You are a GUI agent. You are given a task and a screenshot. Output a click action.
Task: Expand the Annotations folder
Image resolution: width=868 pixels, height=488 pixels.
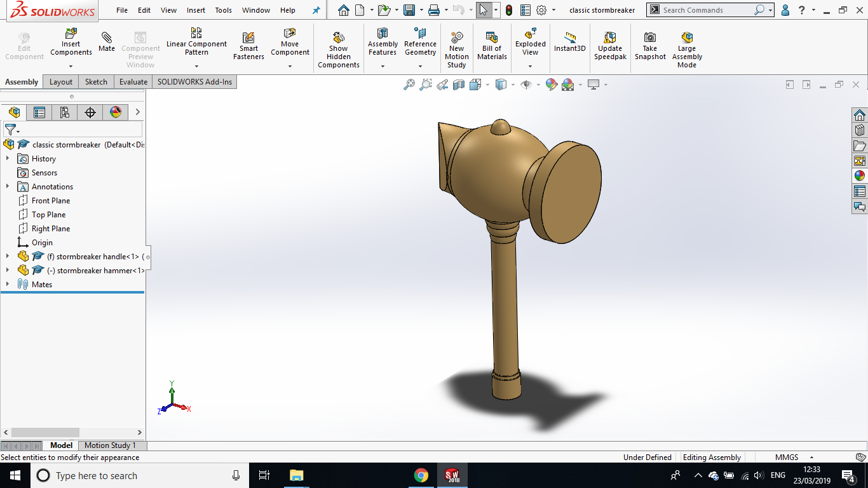[x=8, y=187]
